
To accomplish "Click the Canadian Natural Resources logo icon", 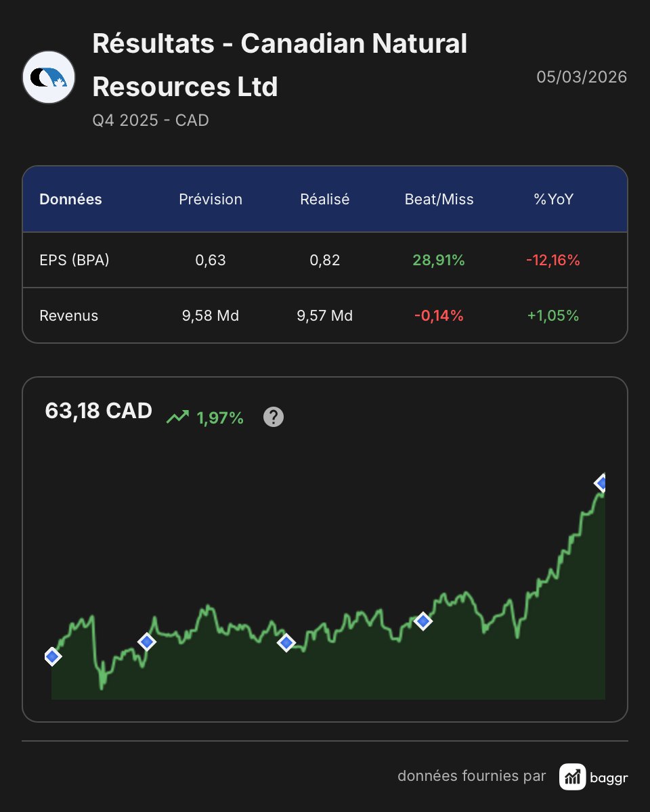I will click(48, 77).
